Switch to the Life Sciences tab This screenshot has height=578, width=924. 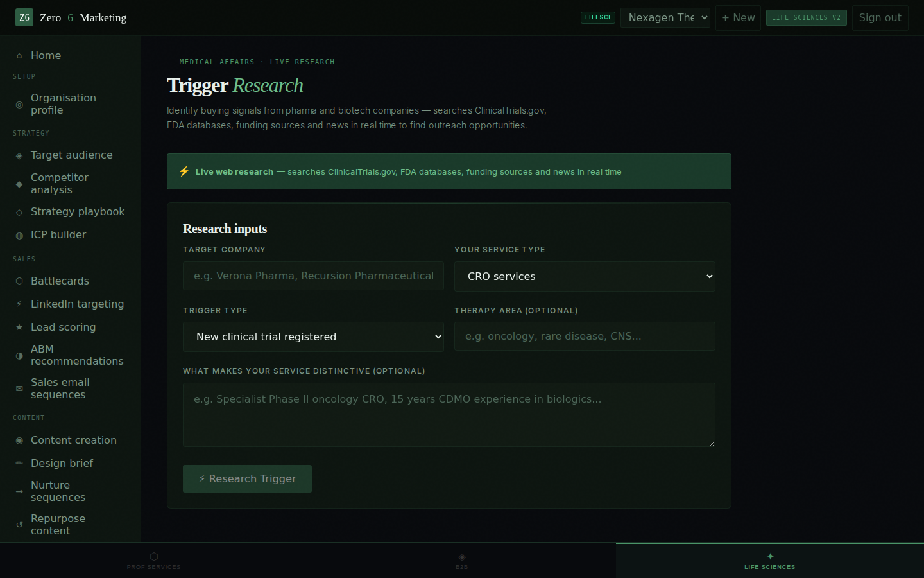pyautogui.click(x=770, y=561)
